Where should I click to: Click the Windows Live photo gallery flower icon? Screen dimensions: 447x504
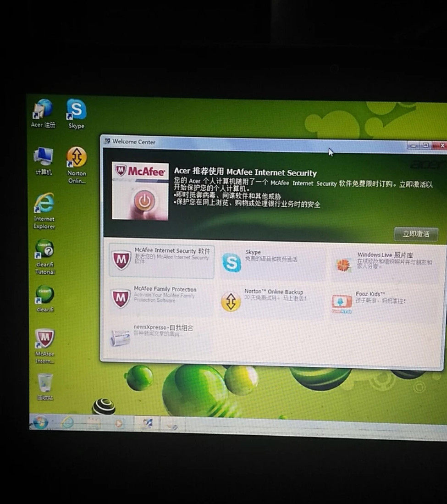click(x=343, y=265)
